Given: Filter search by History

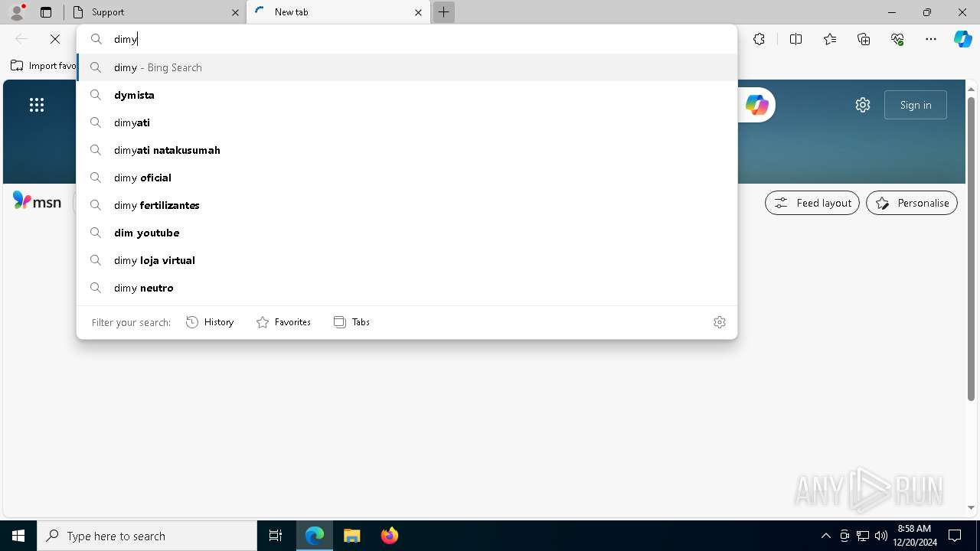Looking at the screenshot, I should click(210, 322).
